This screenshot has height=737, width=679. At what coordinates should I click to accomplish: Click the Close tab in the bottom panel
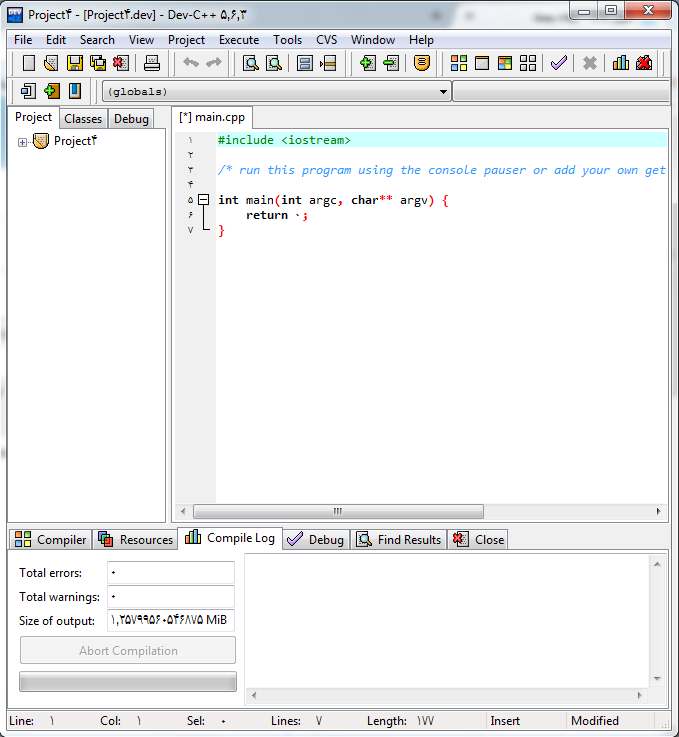pos(478,540)
